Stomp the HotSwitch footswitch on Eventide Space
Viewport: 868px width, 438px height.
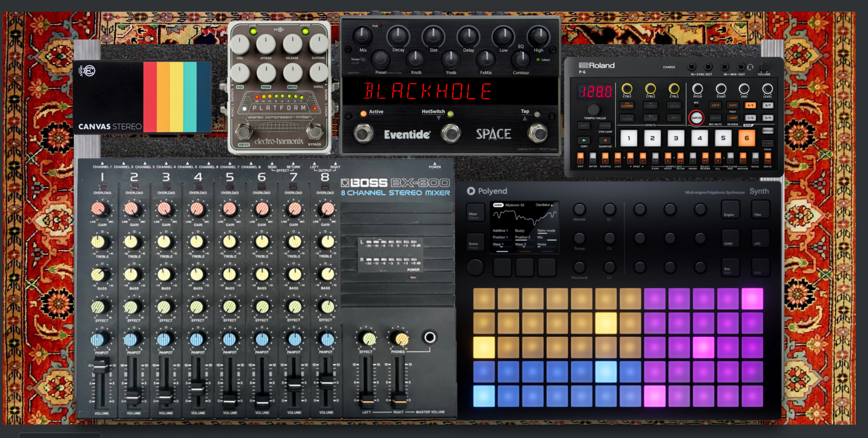tap(451, 134)
